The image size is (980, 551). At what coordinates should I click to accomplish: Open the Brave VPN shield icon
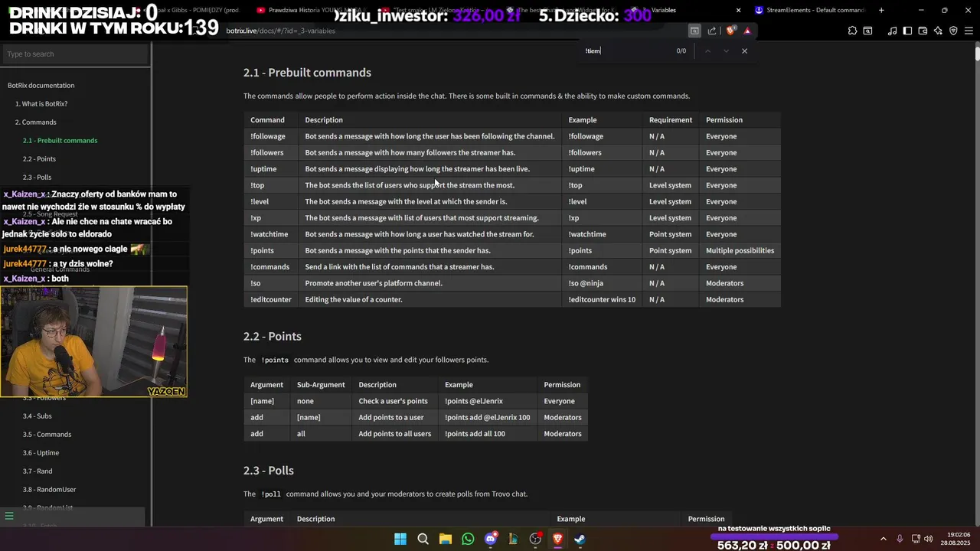pyautogui.click(x=953, y=31)
